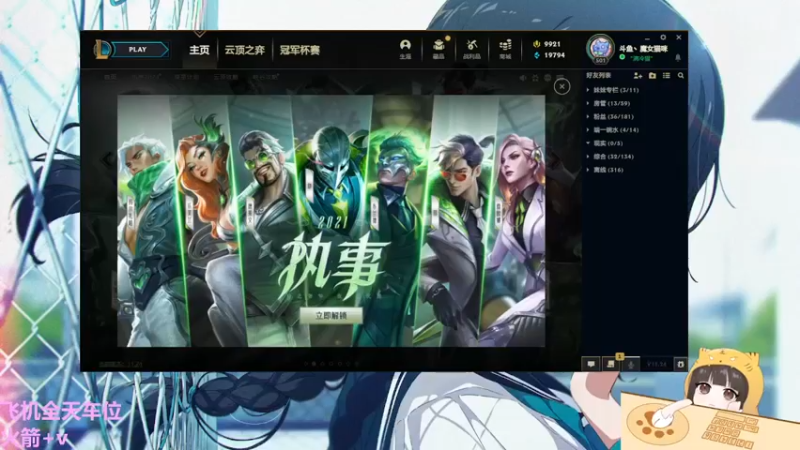The image size is (800, 450).
Task: Close the 执事 2021 promotional popup
Action: coord(562,87)
